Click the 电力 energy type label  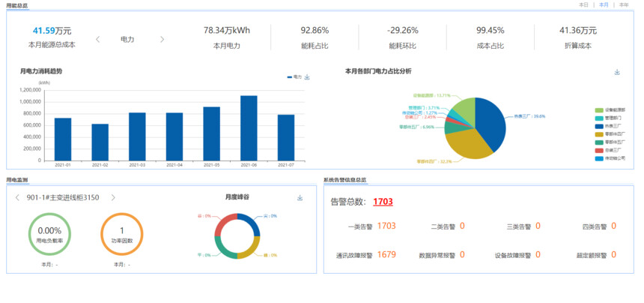pyautogui.click(x=127, y=40)
